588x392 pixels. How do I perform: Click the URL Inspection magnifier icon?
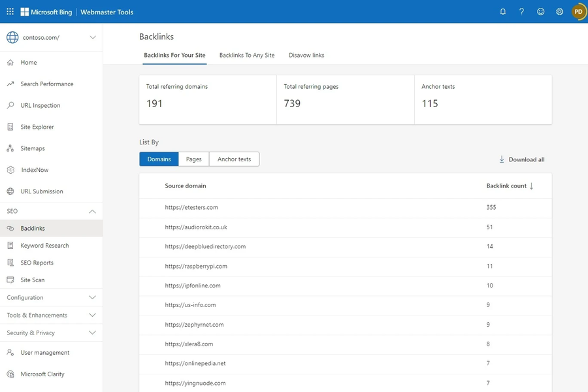click(10, 106)
